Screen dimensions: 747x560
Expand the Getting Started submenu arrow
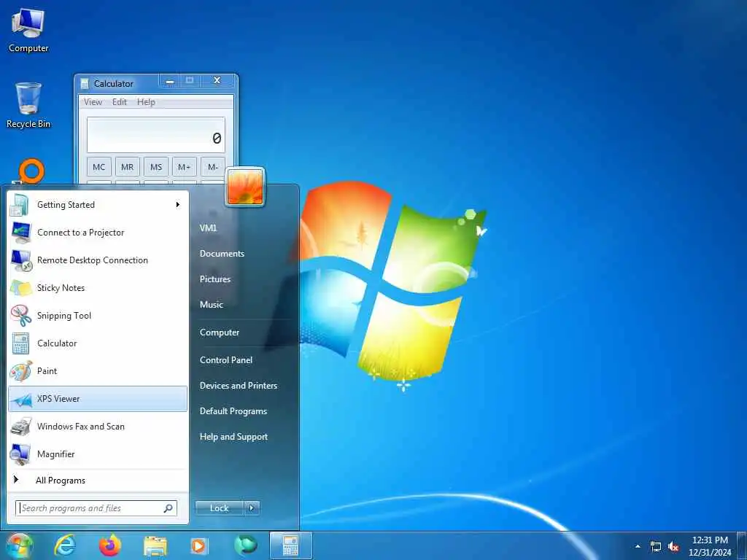click(178, 205)
